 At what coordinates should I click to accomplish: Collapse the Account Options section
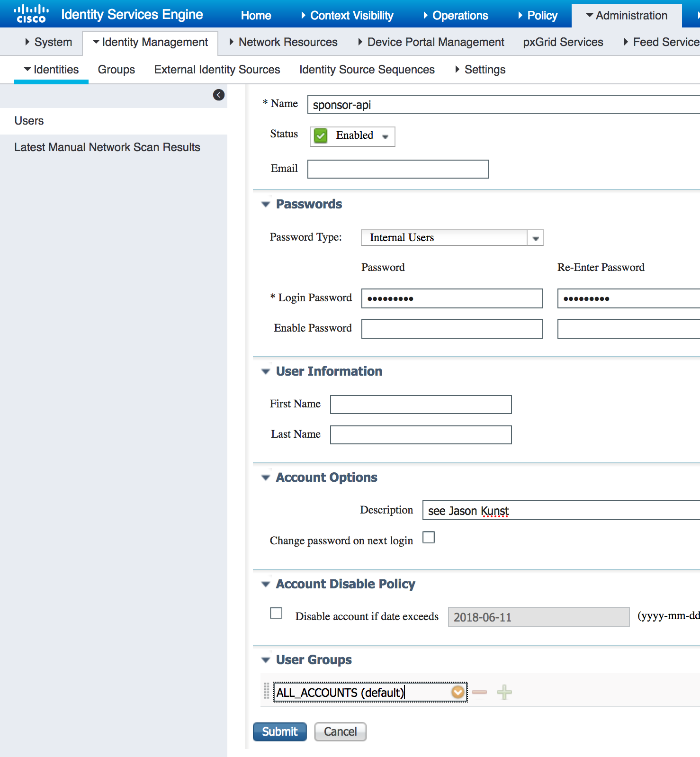pyautogui.click(x=266, y=478)
